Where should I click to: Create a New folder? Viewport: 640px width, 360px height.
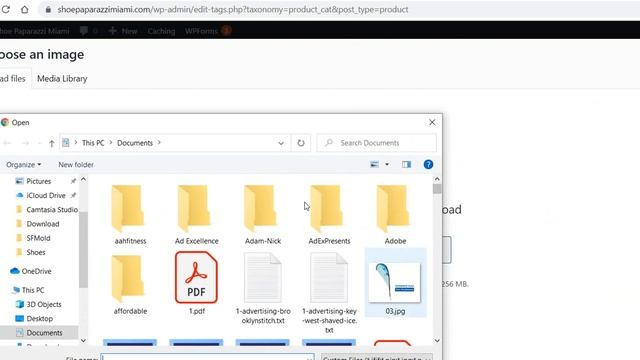click(x=76, y=164)
